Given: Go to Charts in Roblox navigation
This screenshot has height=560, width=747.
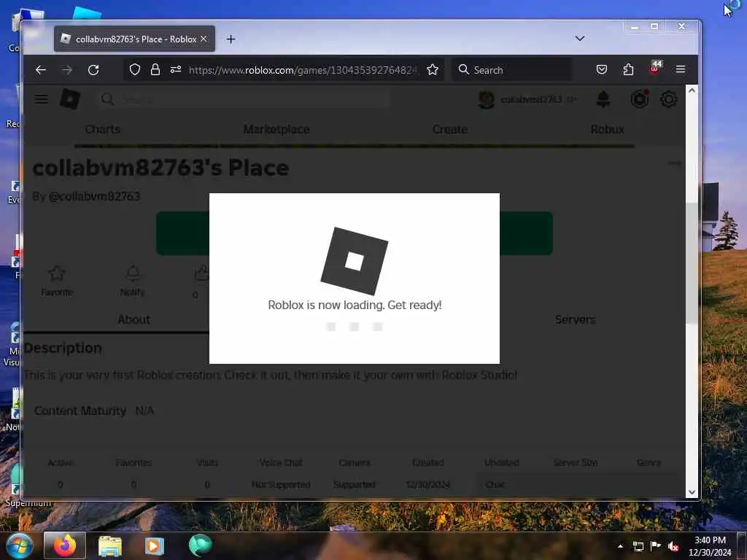Looking at the screenshot, I should point(102,129).
